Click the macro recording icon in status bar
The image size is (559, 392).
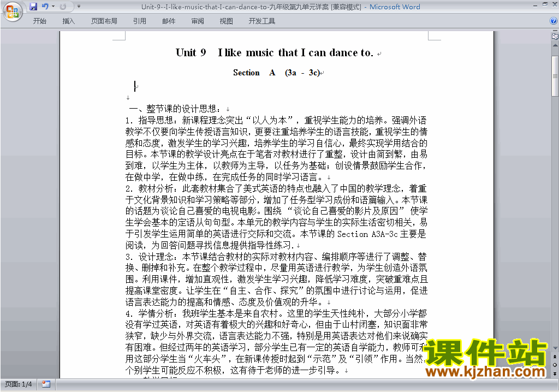coord(46,384)
